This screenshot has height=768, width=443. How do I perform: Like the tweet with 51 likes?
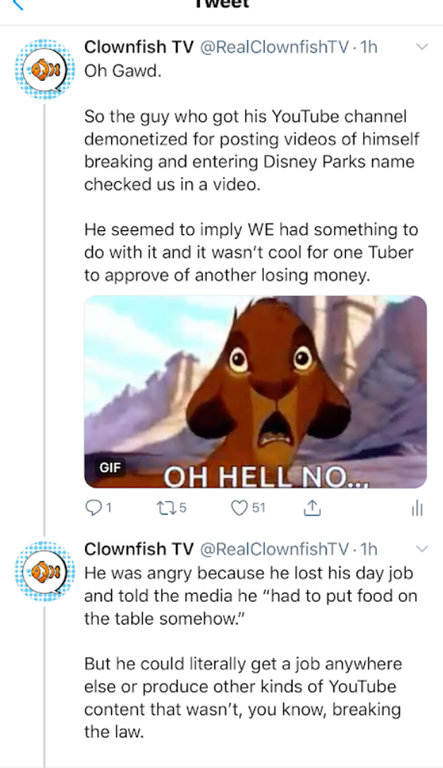point(248,508)
